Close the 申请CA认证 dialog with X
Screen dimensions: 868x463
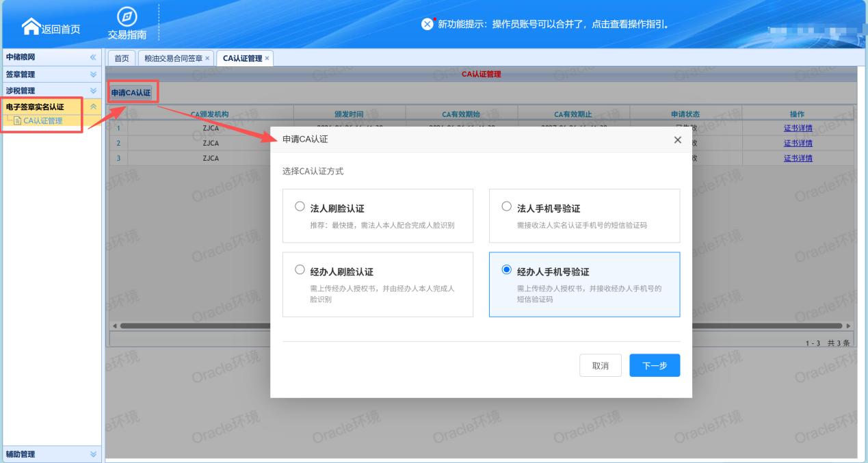(x=678, y=140)
